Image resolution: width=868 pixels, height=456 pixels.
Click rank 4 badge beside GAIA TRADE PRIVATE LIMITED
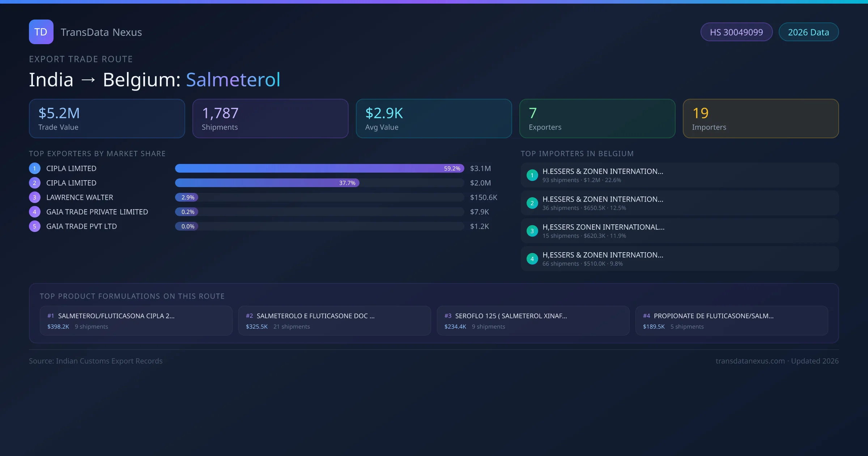[35, 212]
